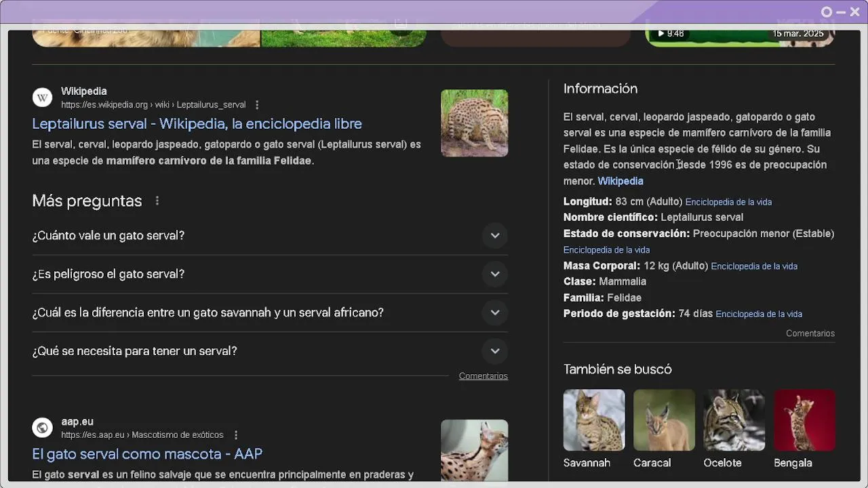Open the Wikipedia favicon icon
Viewport: 868px width, 488px height.
[x=42, y=98]
